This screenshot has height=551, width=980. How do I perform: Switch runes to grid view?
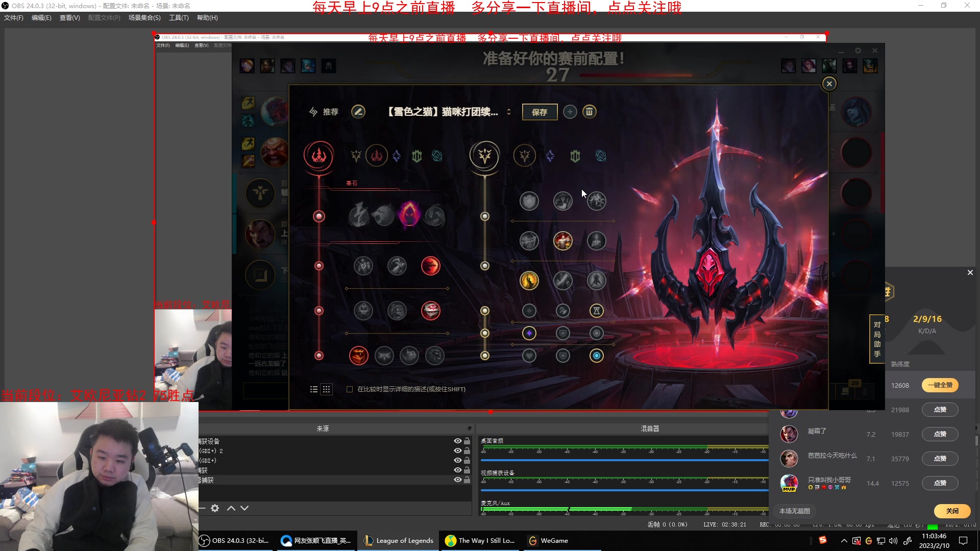pos(327,389)
